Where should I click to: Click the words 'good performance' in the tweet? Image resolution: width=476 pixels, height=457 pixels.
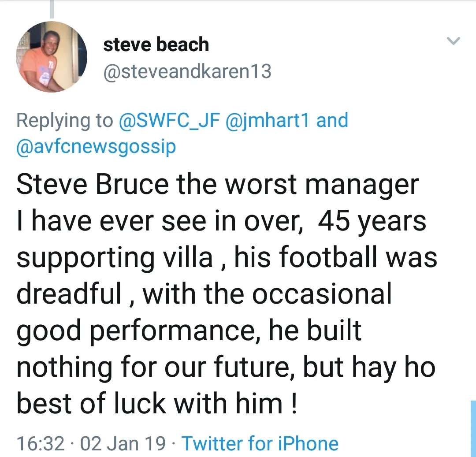[x=137, y=331]
